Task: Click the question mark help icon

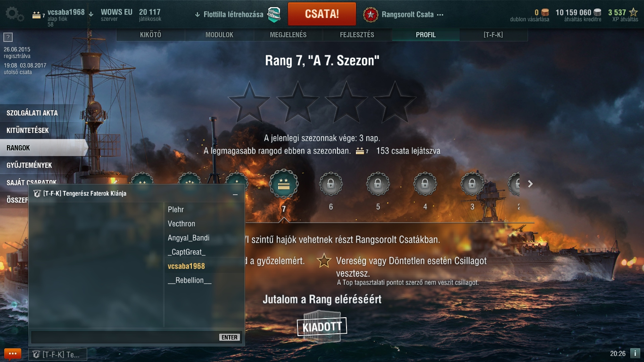Action: [8, 37]
